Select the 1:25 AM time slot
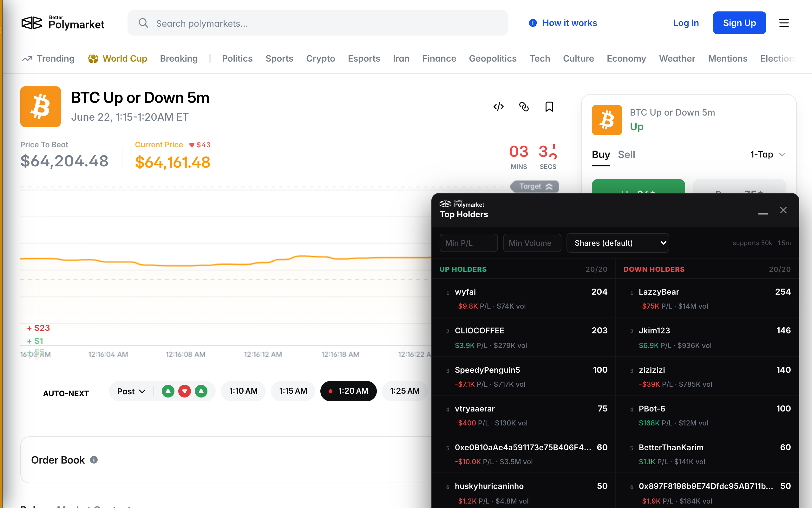Viewport: 812px width, 508px height. click(x=405, y=391)
